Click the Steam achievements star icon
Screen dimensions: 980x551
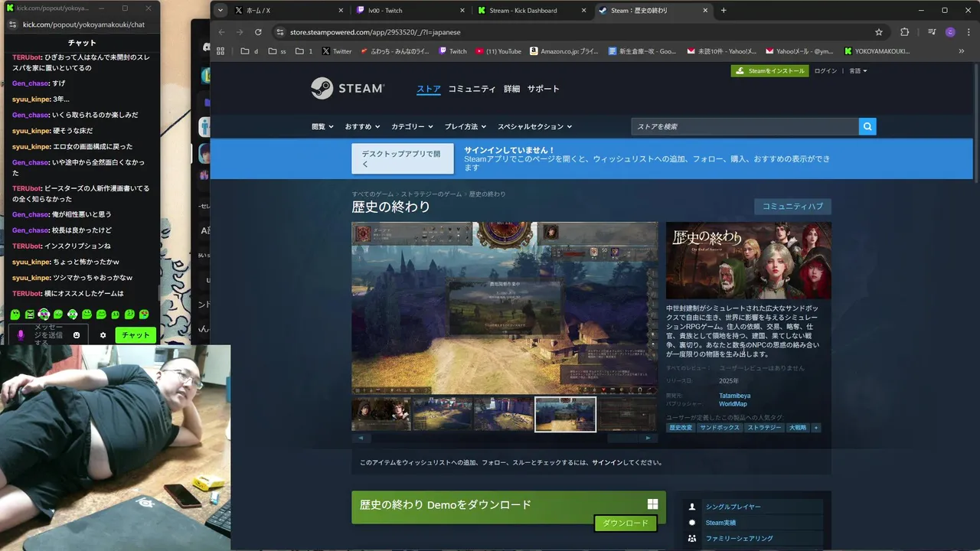[x=692, y=523]
